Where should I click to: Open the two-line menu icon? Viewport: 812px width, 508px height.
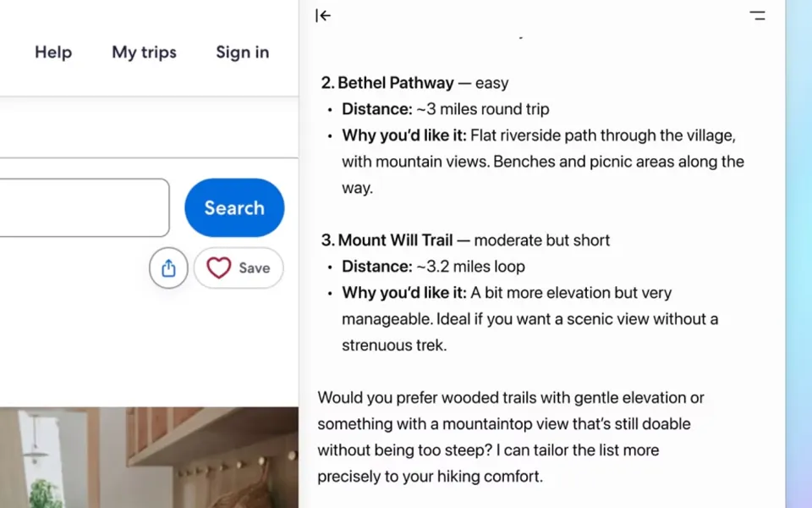click(x=757, y=15)
